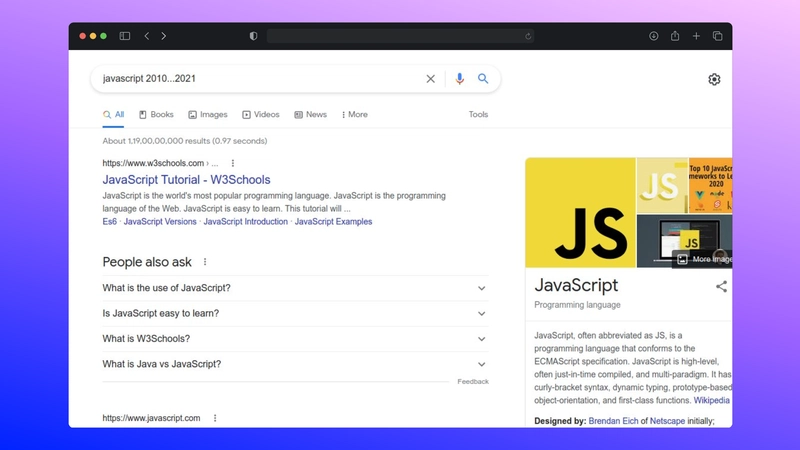Open the pale yellow JS thumbnail

pyautogui.click(x=662, y=185)
